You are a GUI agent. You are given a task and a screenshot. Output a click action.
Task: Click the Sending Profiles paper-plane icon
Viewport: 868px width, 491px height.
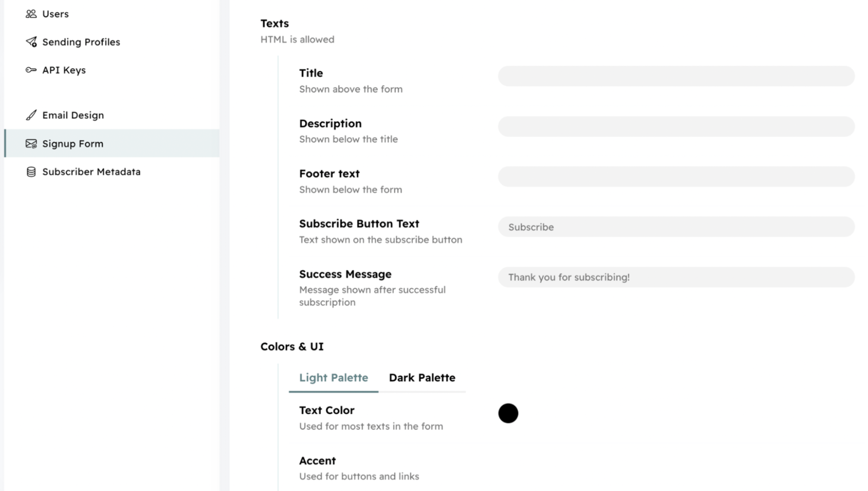point(30,42)
